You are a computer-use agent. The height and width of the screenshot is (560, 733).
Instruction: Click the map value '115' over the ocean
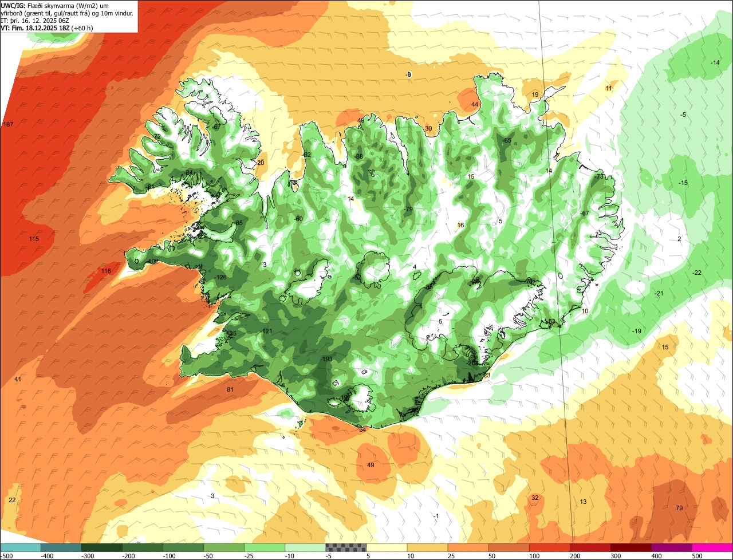pos(34,239)
